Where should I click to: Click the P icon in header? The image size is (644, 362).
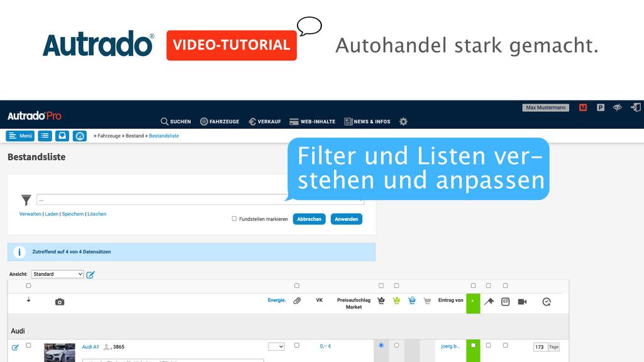click(x=601, y=107)
